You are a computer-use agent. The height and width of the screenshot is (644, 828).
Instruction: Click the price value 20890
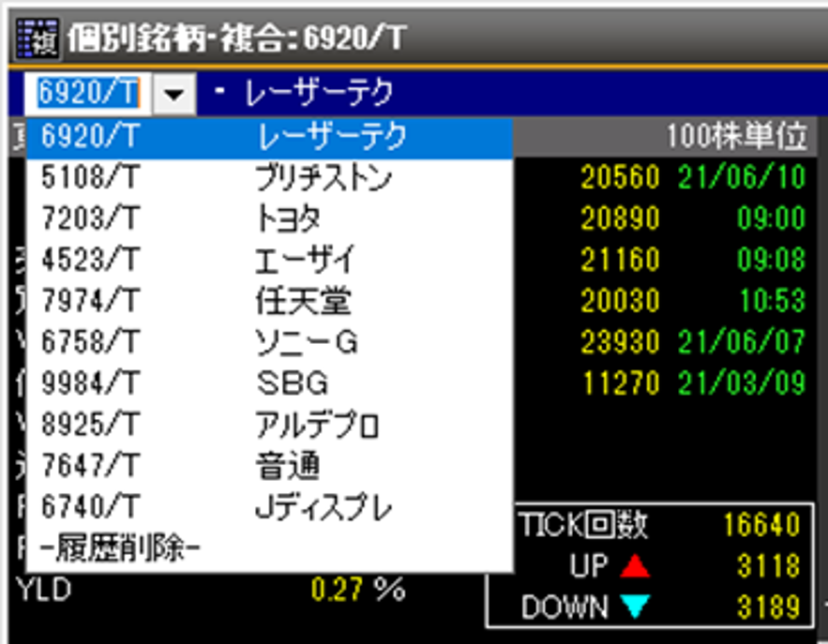tap(621, 218)
